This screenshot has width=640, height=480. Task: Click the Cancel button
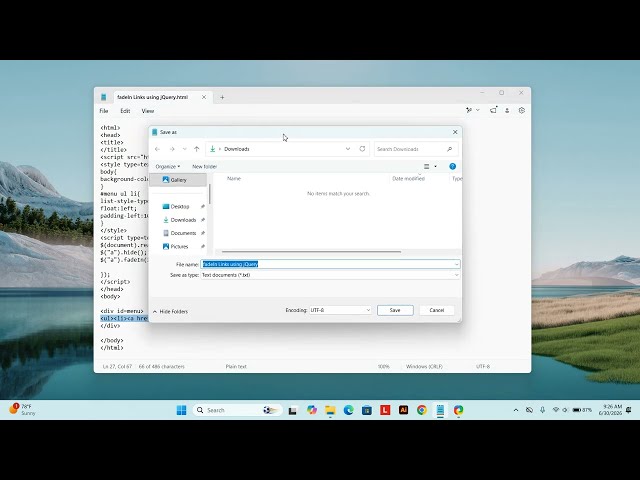tap(437, 310)
